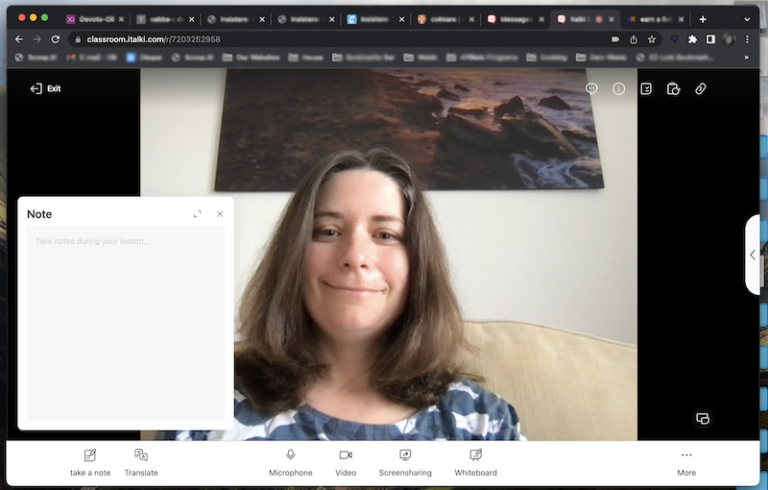Click the take a note icon

click(x=90, y=456)
